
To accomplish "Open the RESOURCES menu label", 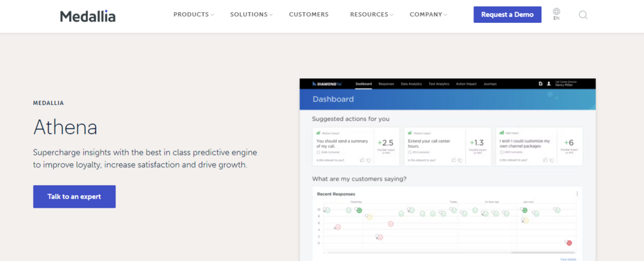I will 369,14.
